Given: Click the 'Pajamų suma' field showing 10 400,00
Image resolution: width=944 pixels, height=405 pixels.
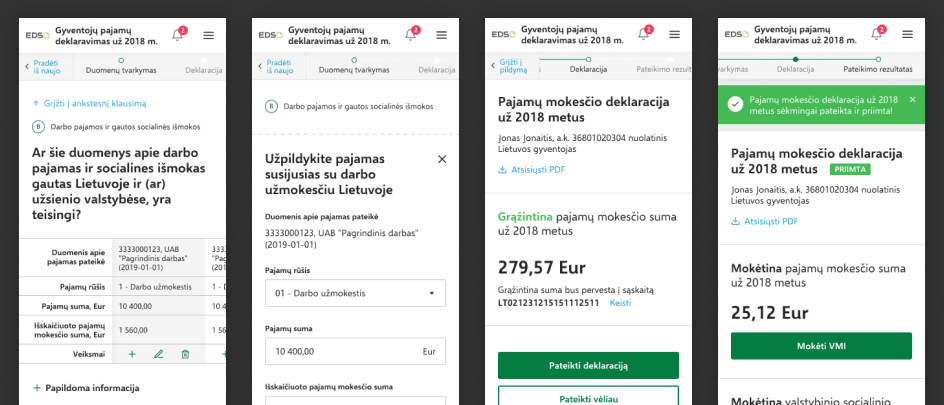Looking at the screenshot, I should [x=340, y=351].
